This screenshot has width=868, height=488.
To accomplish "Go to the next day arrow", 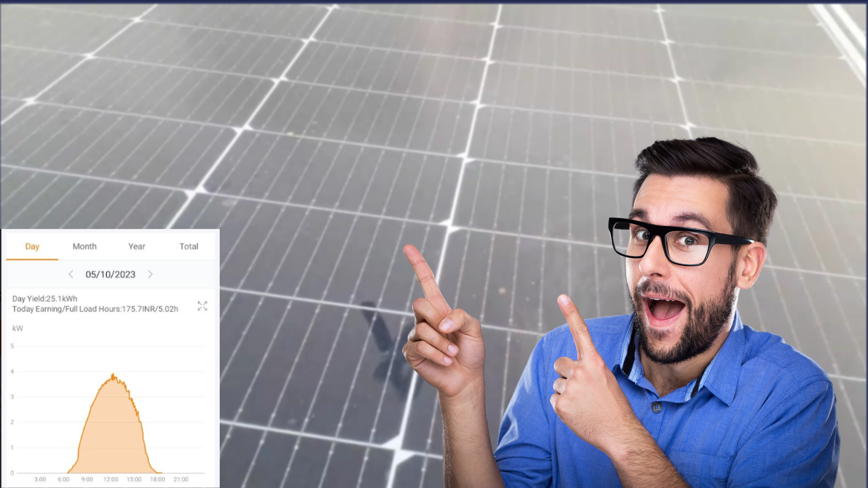I will coord(150,274).
